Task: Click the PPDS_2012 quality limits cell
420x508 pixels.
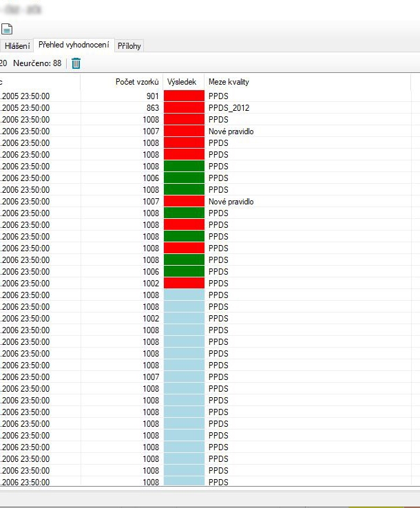Action: coord(308,108)
